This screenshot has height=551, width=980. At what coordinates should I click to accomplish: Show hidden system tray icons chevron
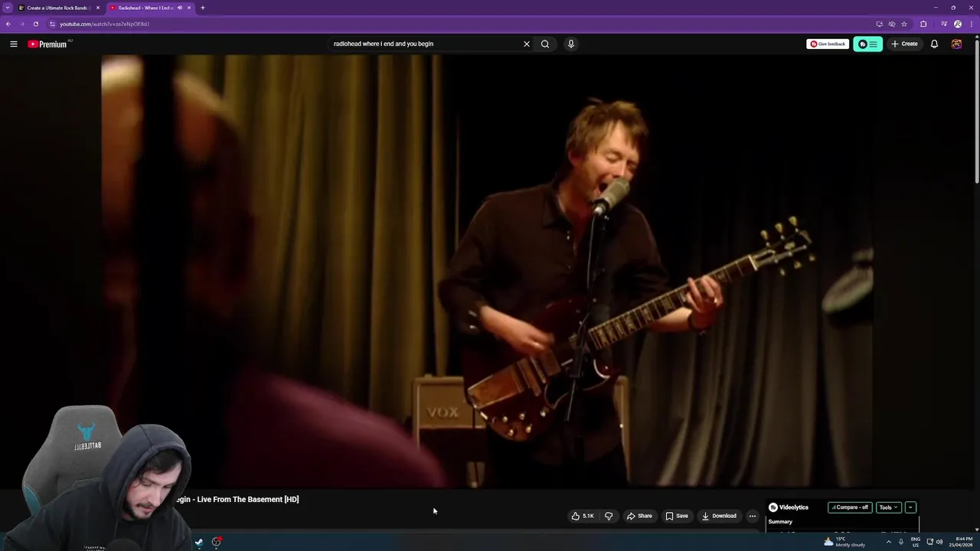tap(888, 542)
